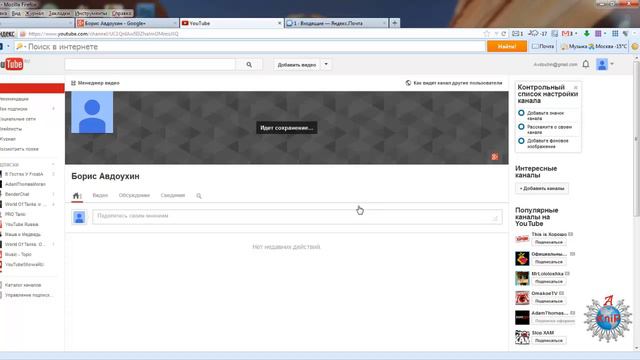Image resolution: width=640 pixels, height=360 pixels.
Task: Subscribe to the OmskoeTV channel
Action: pos(549,301)
